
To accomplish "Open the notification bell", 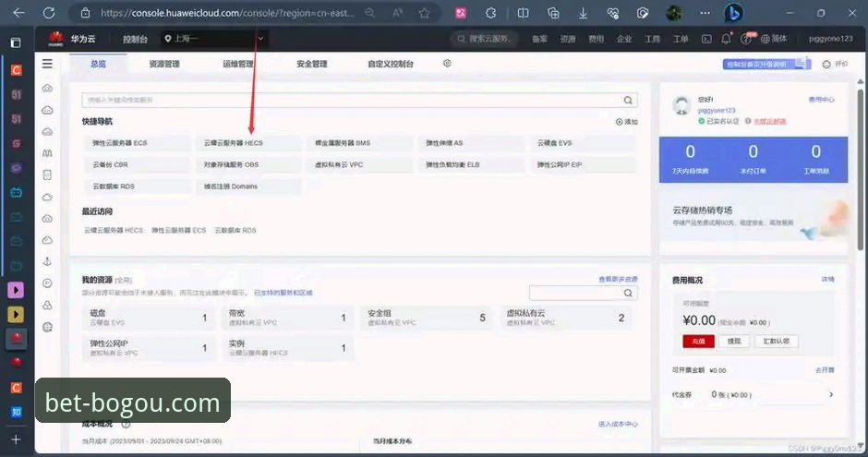I will click(727, 39).
